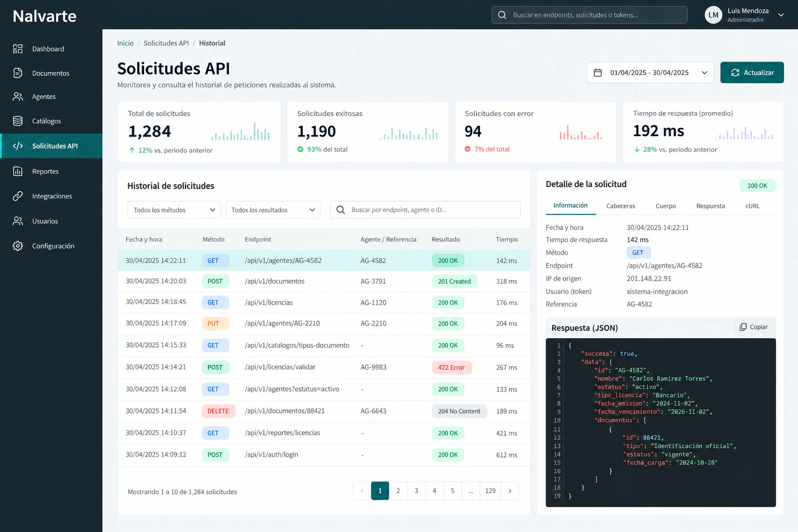
Task: Follow the Inicio breadcrumb link
Action: click(125, 43)
